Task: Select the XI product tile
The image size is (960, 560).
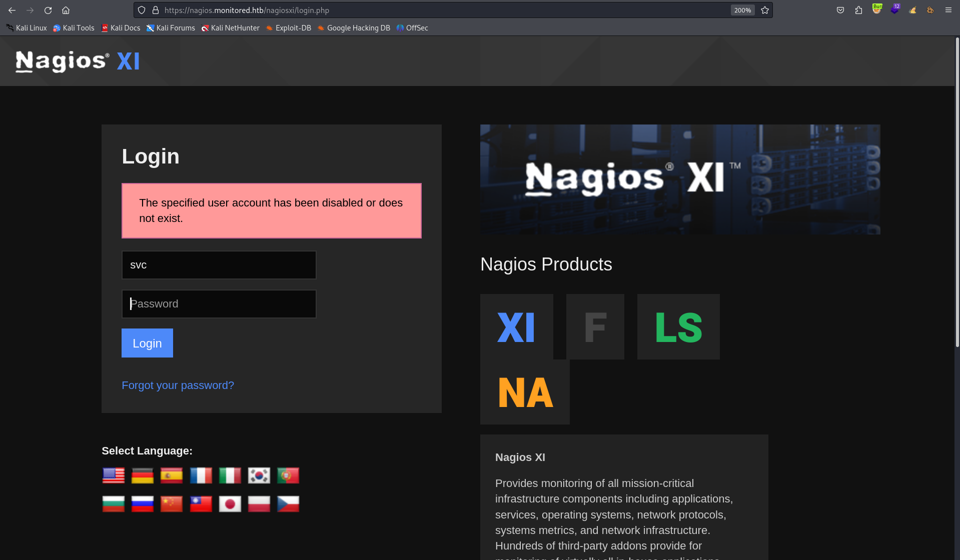Action: point(516,326)
